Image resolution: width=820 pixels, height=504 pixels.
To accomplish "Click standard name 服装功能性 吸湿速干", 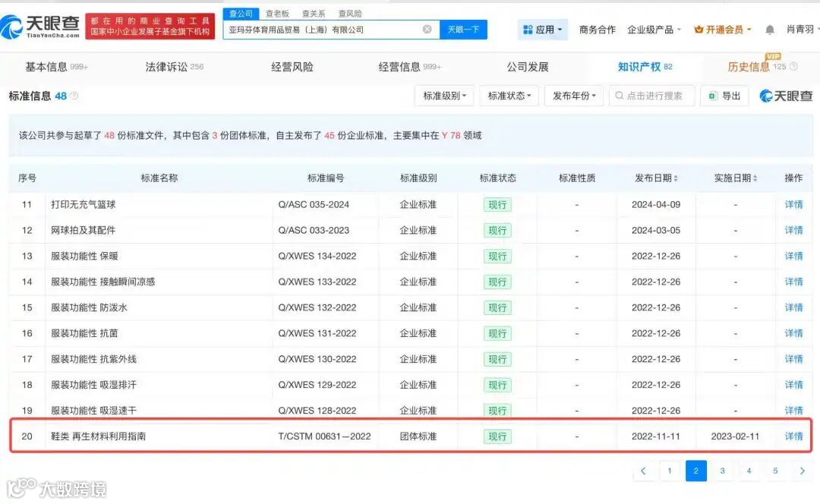I will (x=93, y=411).
